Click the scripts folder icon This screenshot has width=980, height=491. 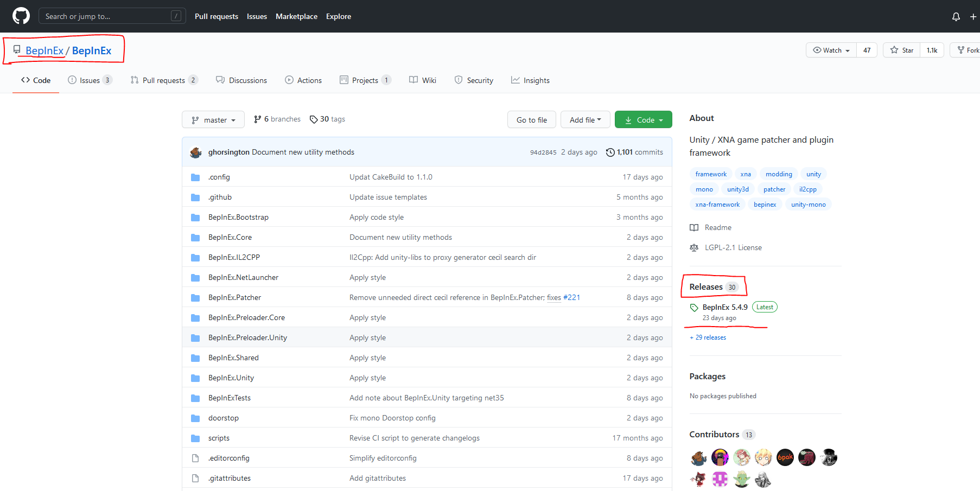point(195,438)
